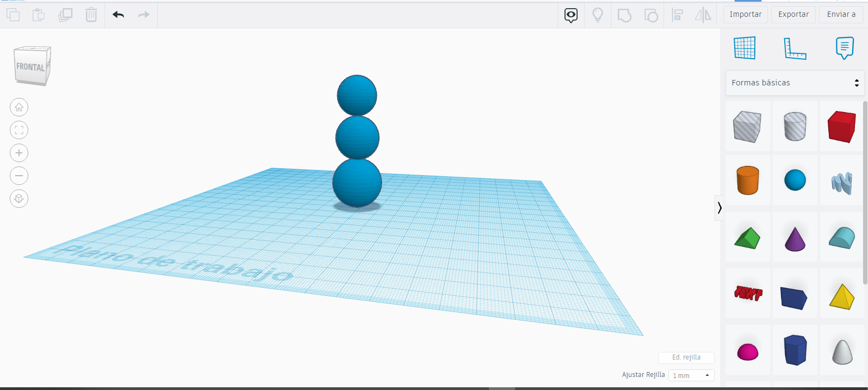Pick the striped hole cylinder shape
The height and width of the screenshot is (390, 868).
(795, 126)
